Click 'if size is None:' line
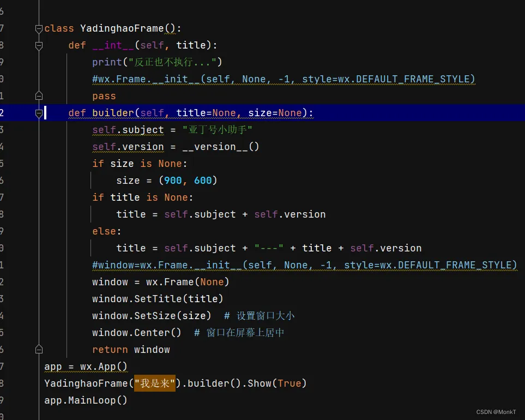This screenshot has width=525, height=420. pos(140,164)
